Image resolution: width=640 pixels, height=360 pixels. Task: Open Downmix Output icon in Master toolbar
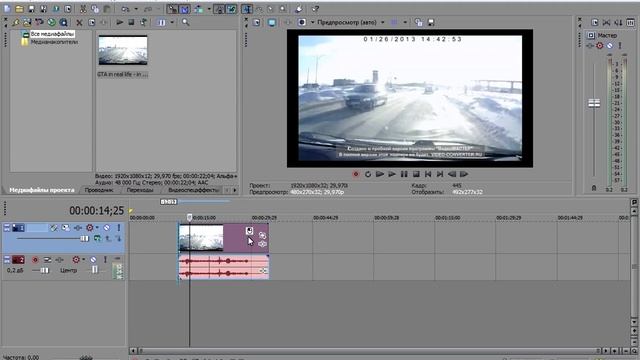coord(607,22)
